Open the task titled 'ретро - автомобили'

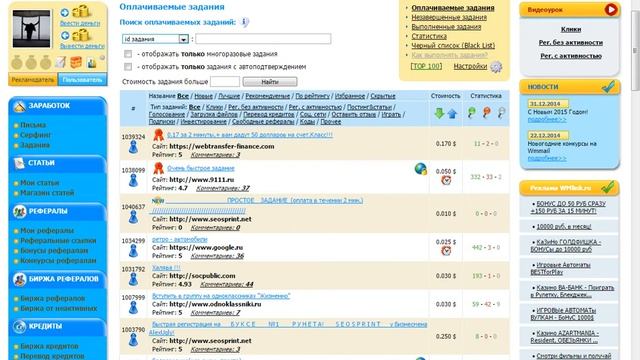(x=180, y=239)
